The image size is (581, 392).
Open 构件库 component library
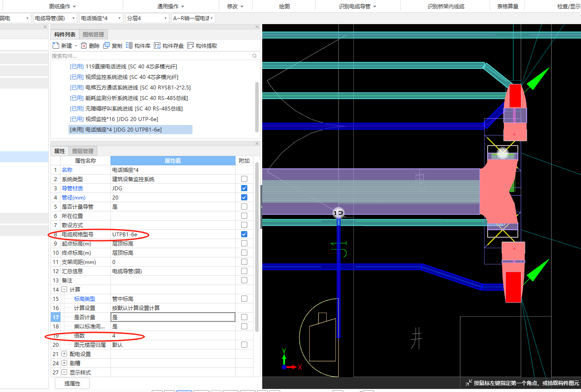pos(138,46)
